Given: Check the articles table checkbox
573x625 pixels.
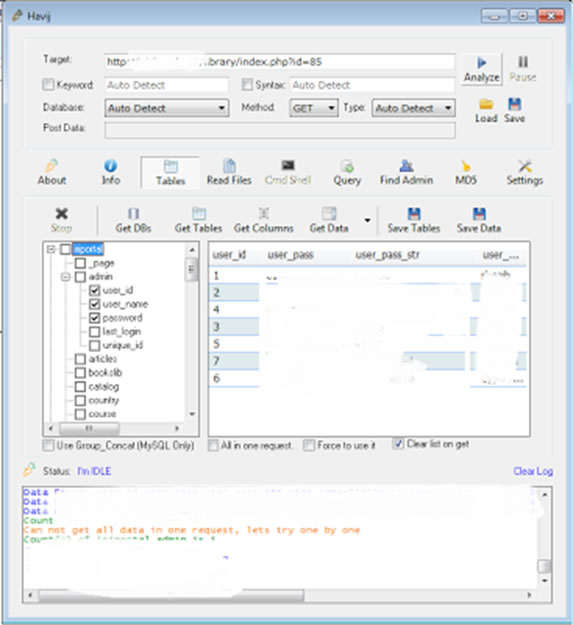Looking at the screenshot, I should (80, 359).
